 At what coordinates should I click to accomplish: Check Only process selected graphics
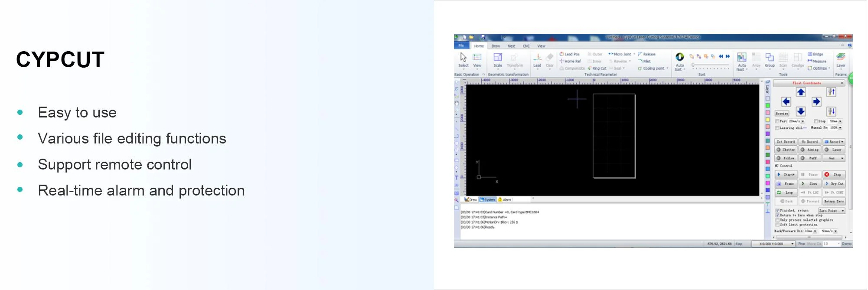777,220
